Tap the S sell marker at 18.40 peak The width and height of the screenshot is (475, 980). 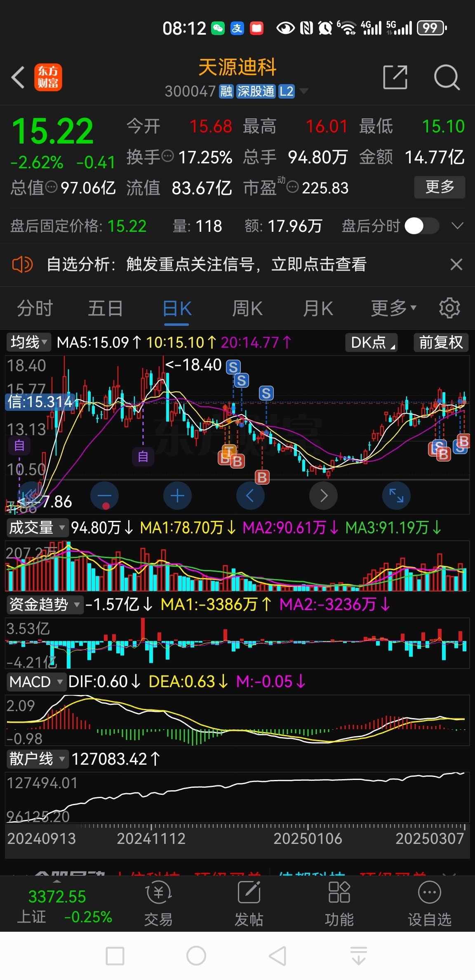233,367
